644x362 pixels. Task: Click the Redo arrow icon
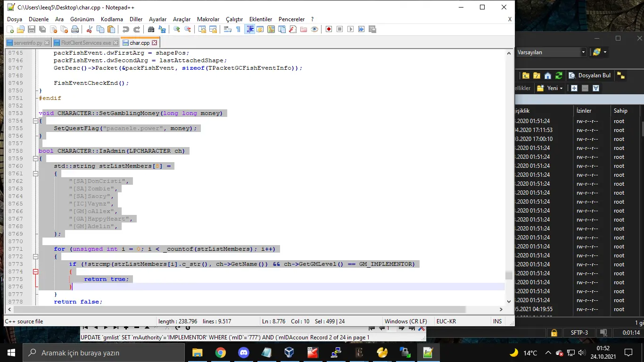pos(136,29)
